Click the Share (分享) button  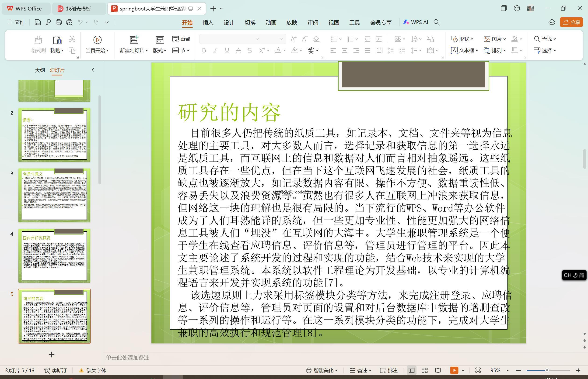571,22
